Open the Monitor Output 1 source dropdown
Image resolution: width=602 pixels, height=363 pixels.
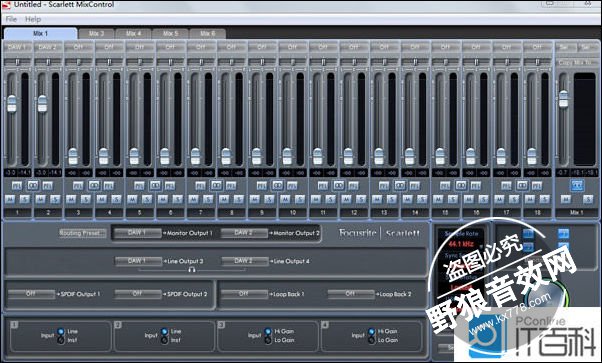point(137,233)
